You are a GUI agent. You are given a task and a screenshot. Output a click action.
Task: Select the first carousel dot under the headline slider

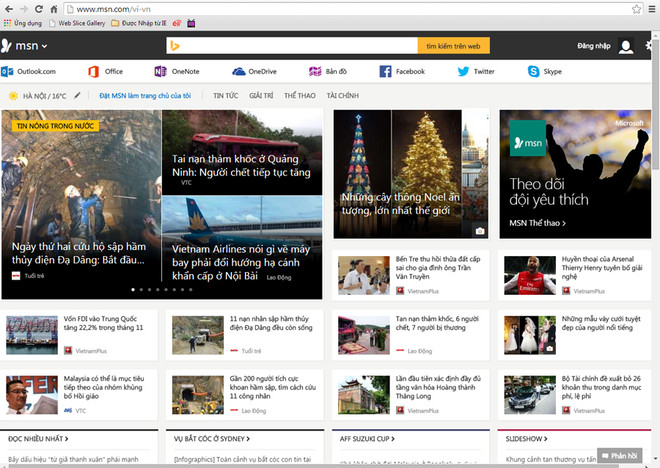pos(134,289)
